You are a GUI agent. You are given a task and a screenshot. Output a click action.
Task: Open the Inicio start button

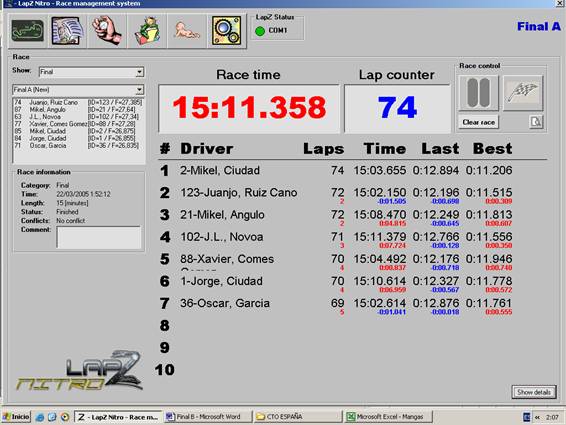(17, 417)
